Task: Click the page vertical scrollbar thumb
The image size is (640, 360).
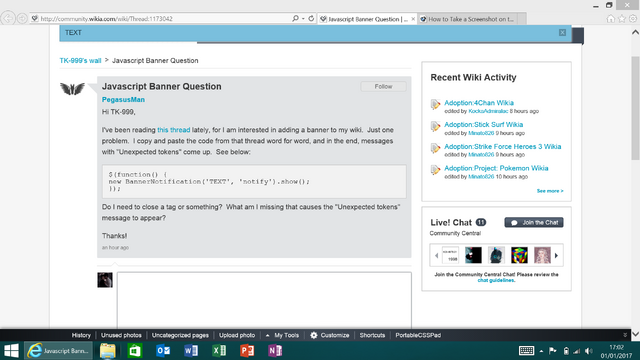Action: 636,108
